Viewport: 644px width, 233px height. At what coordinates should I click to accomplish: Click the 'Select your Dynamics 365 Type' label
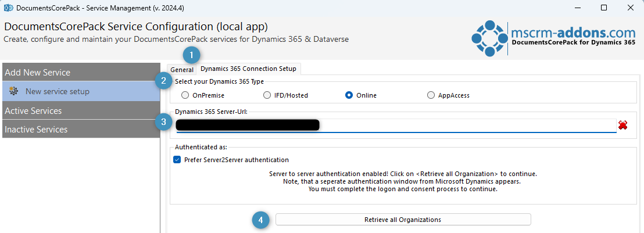coord(219,81)
